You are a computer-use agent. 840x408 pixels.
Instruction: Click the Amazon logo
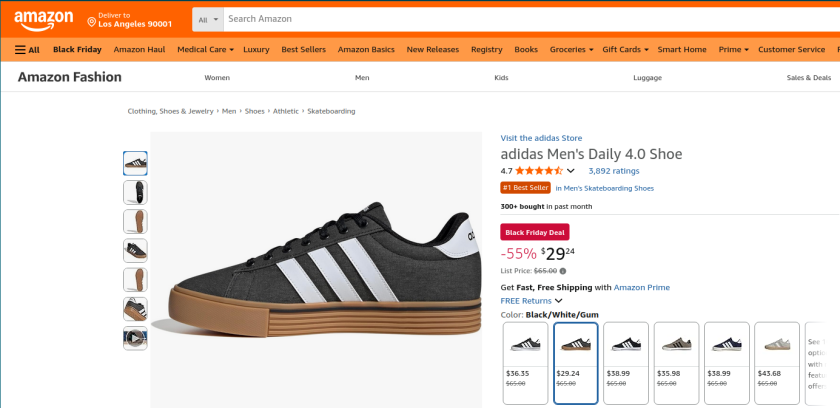tap(43, 19)
